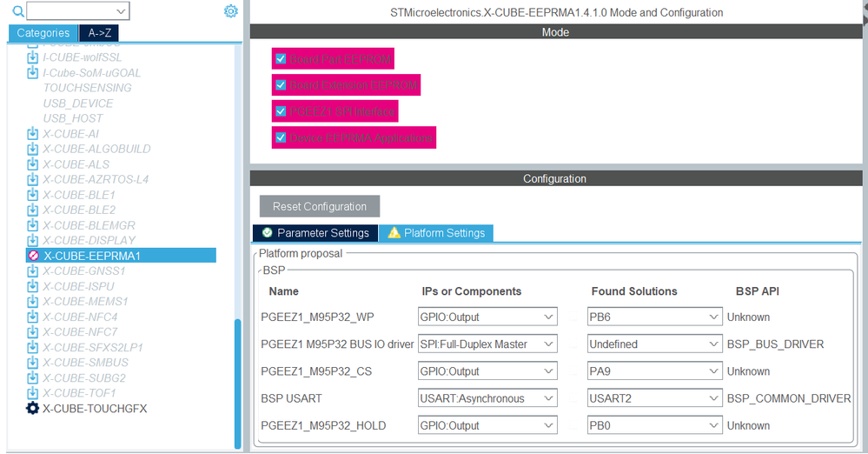Toggle Device EEPRMA Applications checkbox

pos(281,137)
